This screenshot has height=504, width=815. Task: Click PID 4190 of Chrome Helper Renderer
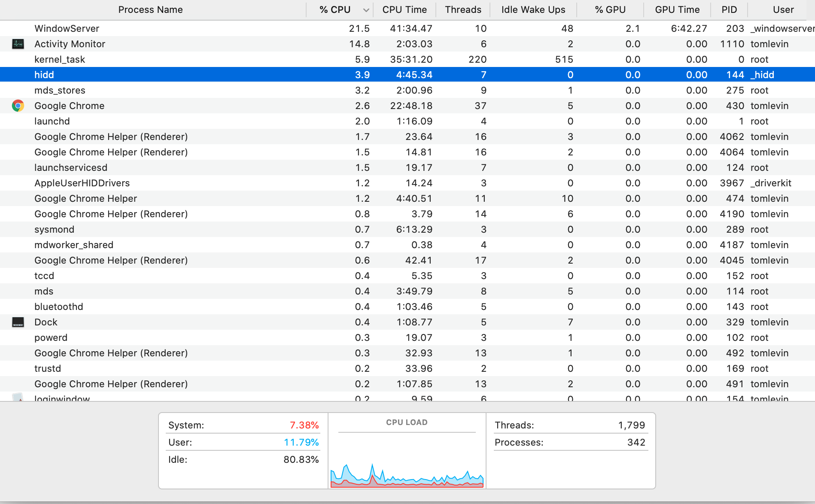[732, 214]
